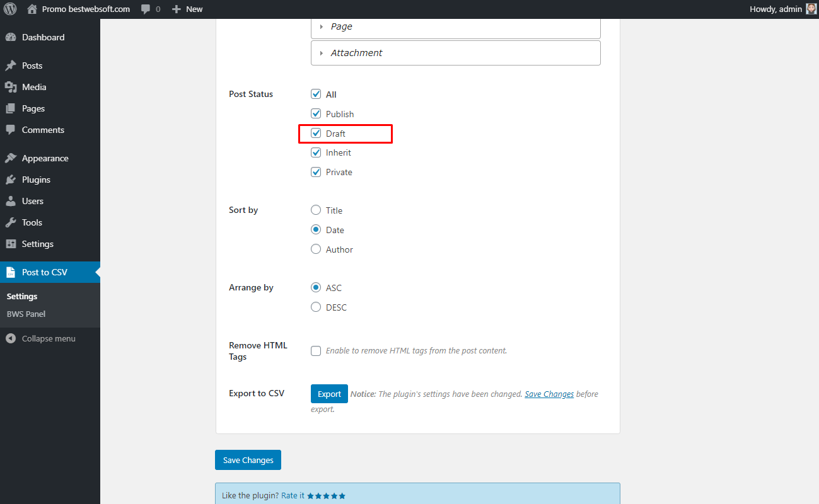Click the New link in the admin bar
Image resolution: width=819 pixels, height=504 pixels.
194,9
